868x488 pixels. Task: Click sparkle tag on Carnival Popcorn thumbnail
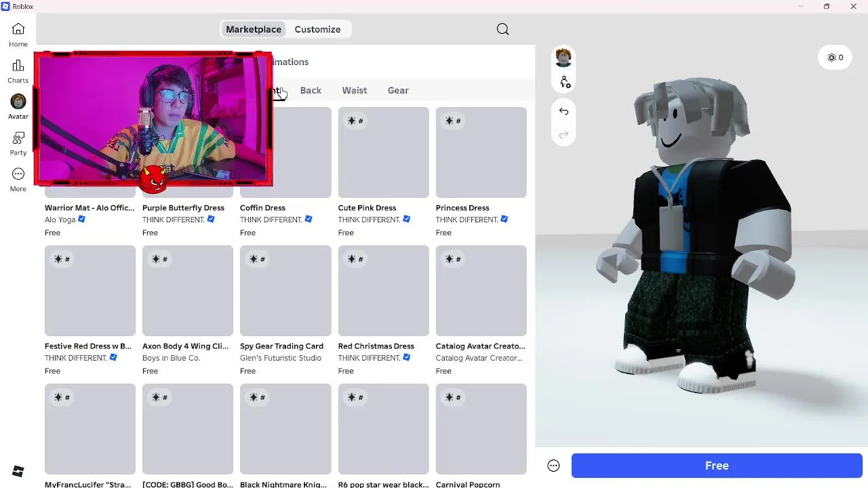(x=453, y=397)
